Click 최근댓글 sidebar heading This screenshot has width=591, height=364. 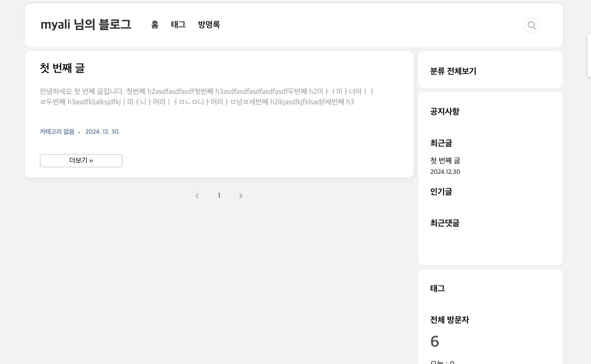pos(444,223)
